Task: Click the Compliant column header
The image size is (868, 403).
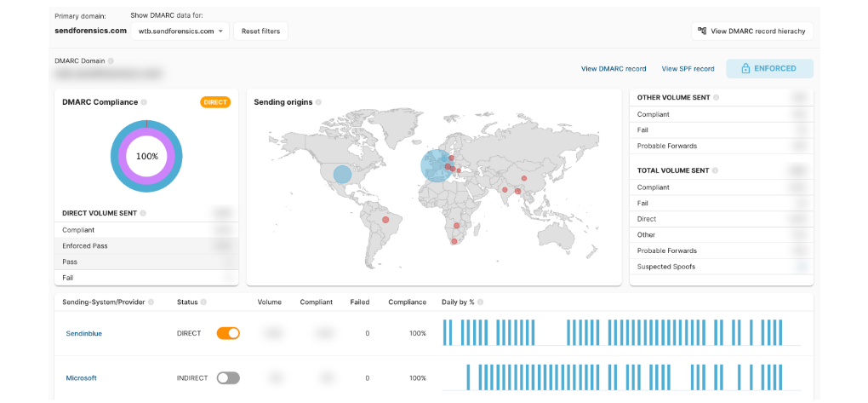Action: 316,302
